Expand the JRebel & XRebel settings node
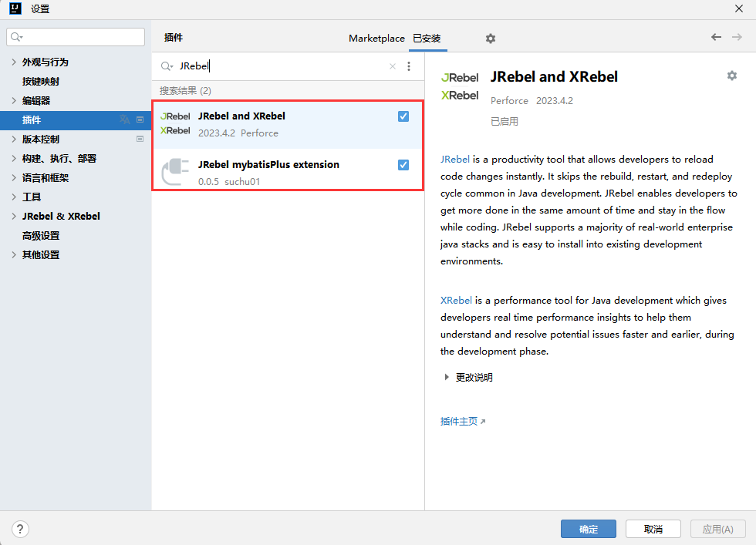Image resolution: width=756 pixels, height=545 pixels. tap(14, 217)
